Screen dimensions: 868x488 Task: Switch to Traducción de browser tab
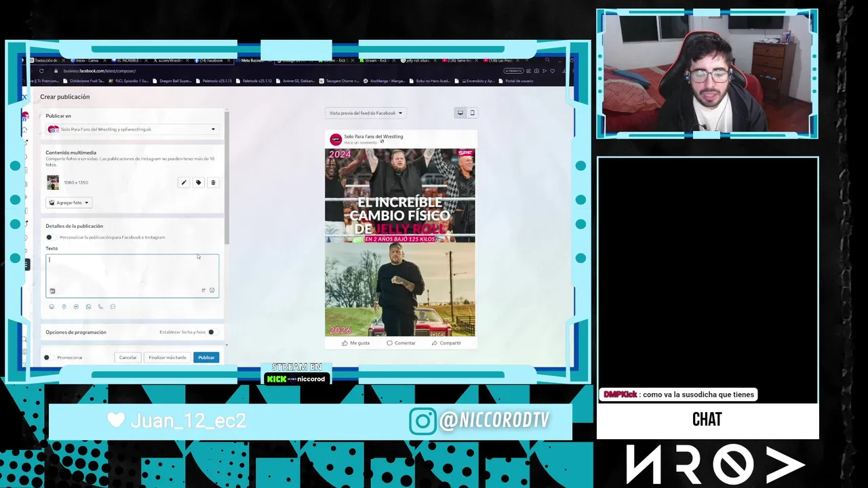coord(46,60)
